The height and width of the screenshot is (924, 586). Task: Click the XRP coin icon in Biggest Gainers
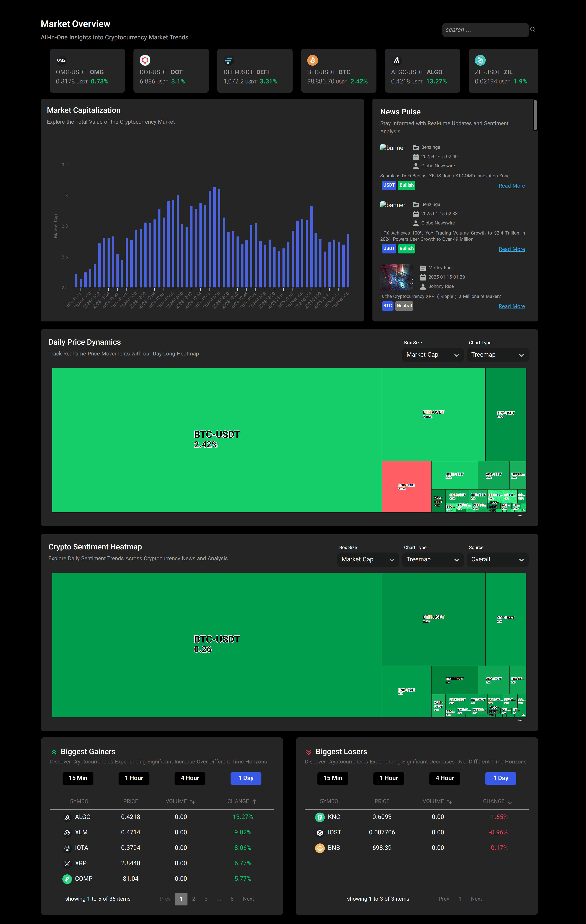pos(67,863)
